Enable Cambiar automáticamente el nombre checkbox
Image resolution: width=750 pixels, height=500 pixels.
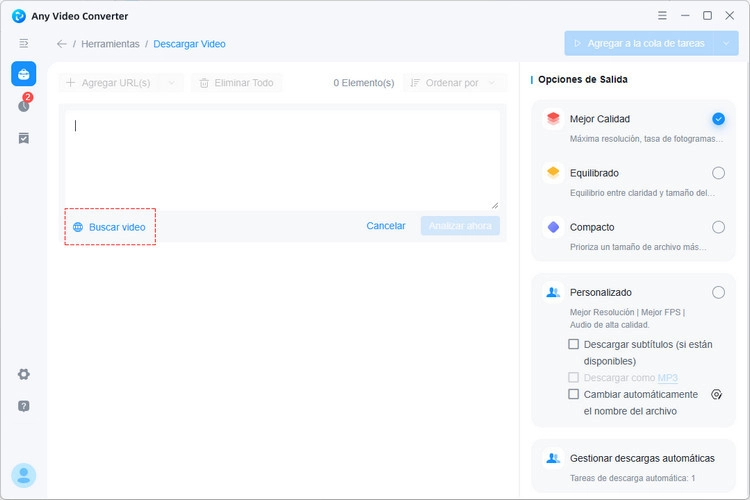point(574,394)
